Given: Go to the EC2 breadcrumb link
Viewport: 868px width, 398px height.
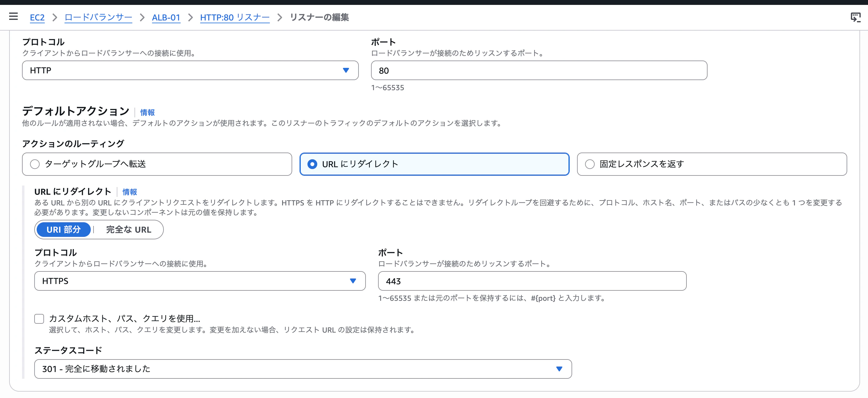Looking at the screenshot, I should pos(37,17).
